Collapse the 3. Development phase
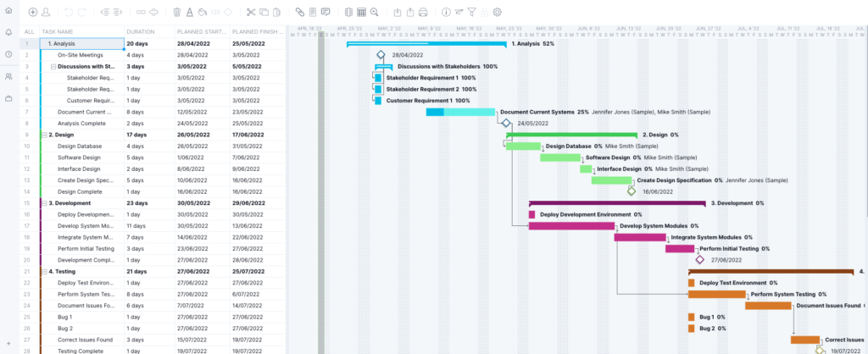This screenshot has height=354, width=868. (44, 203)
